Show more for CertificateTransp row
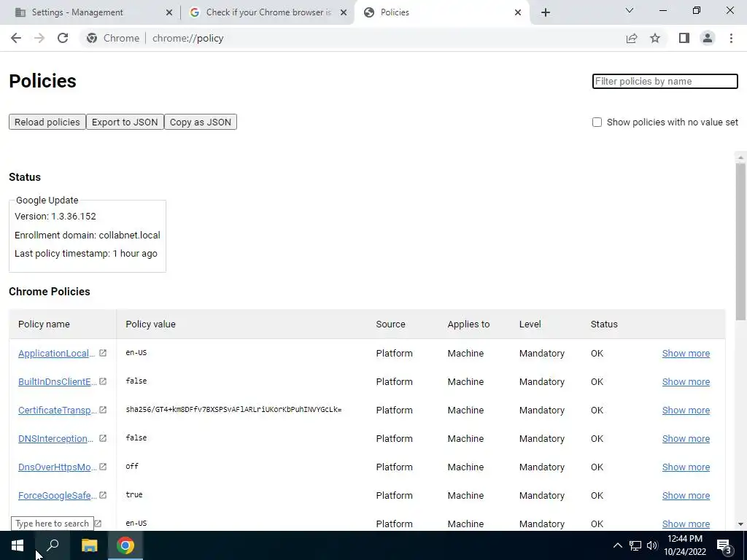This screenshot has height=560, width=747. [x=686, y=411]
